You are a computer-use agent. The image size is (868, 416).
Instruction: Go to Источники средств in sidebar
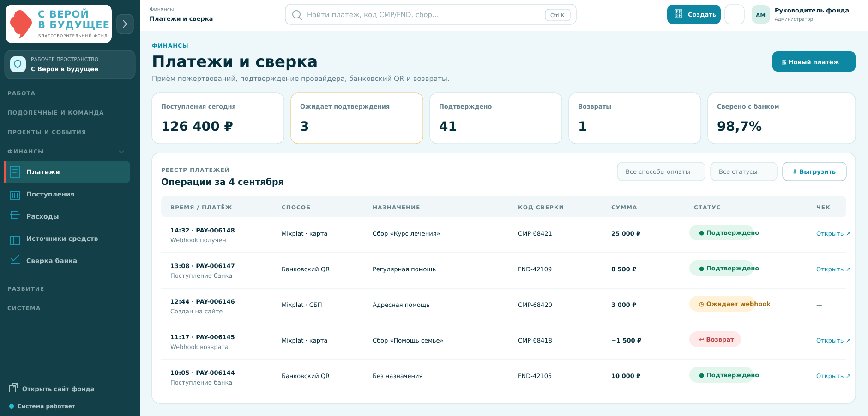coord(67,239)
